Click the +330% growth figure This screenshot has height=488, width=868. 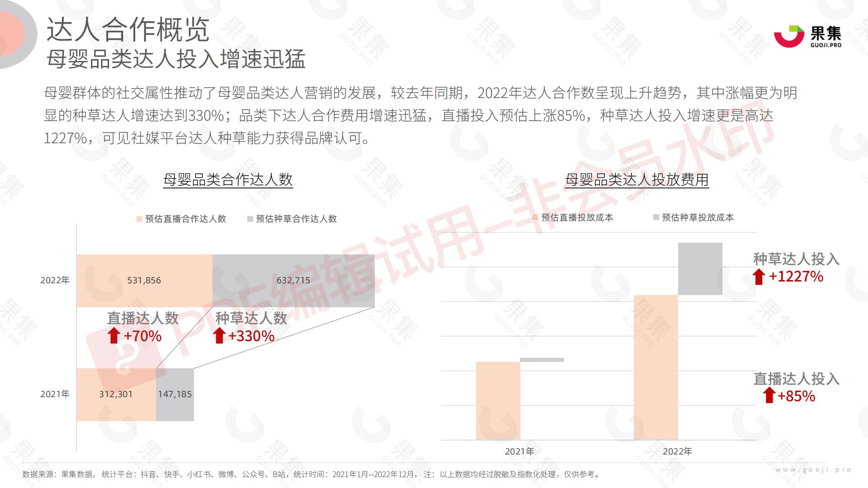(251, 336)
